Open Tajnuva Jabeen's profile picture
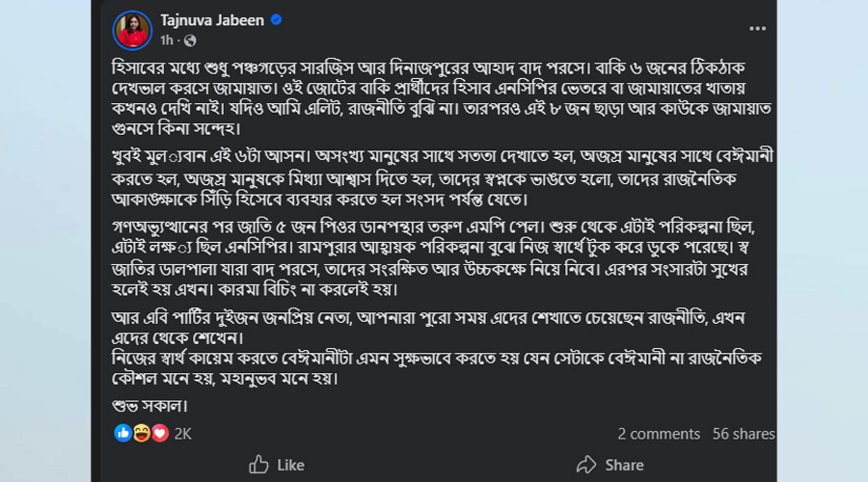 coord(132,30)
